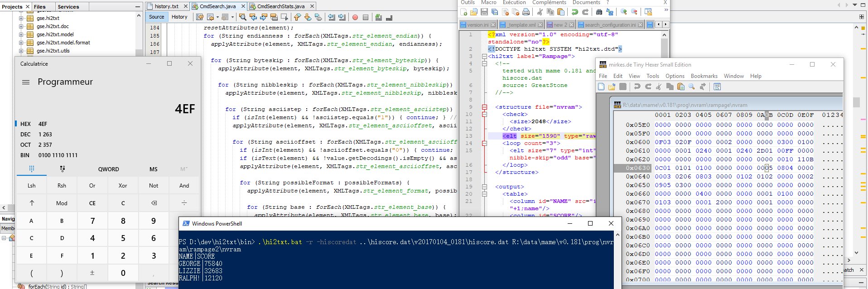Click Zoom Out icon in Notepad++ toolbar
This screenshot has width=868, height=289.
[634, 12]
